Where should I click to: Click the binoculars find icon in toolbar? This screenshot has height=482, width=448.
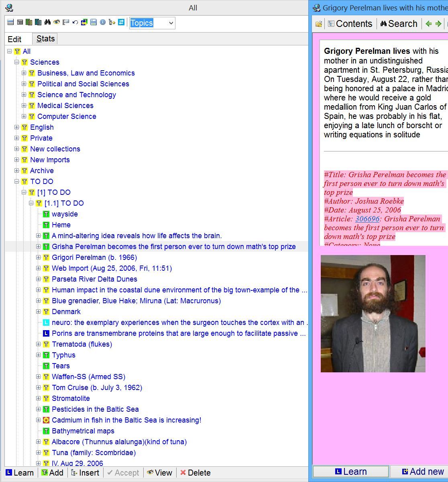pos(47,22)
